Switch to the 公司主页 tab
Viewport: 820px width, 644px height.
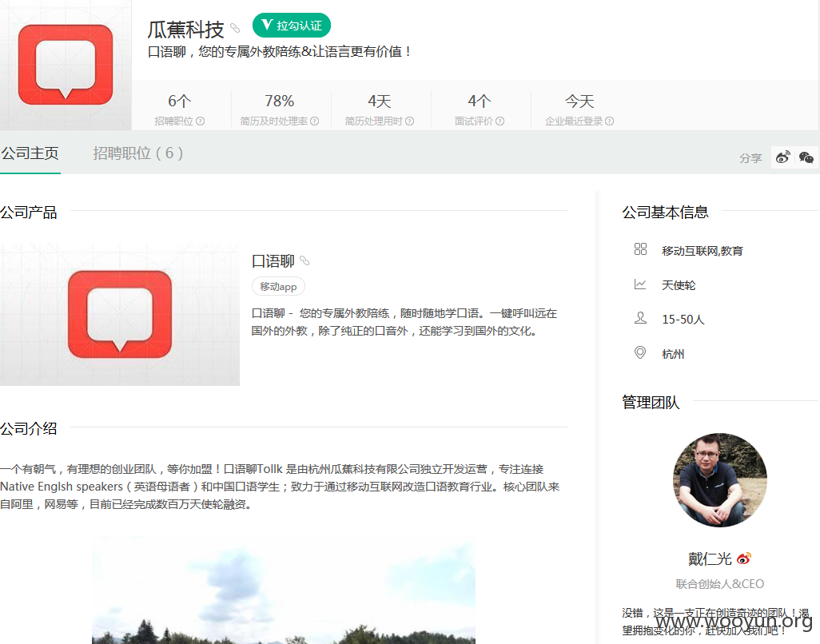pos(30,153)
